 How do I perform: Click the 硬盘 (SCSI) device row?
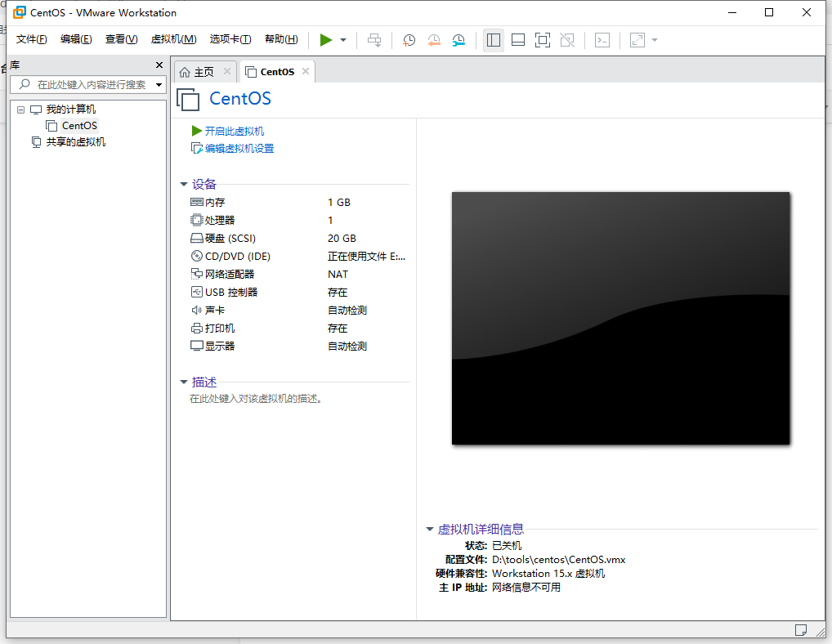coord(299,238)
